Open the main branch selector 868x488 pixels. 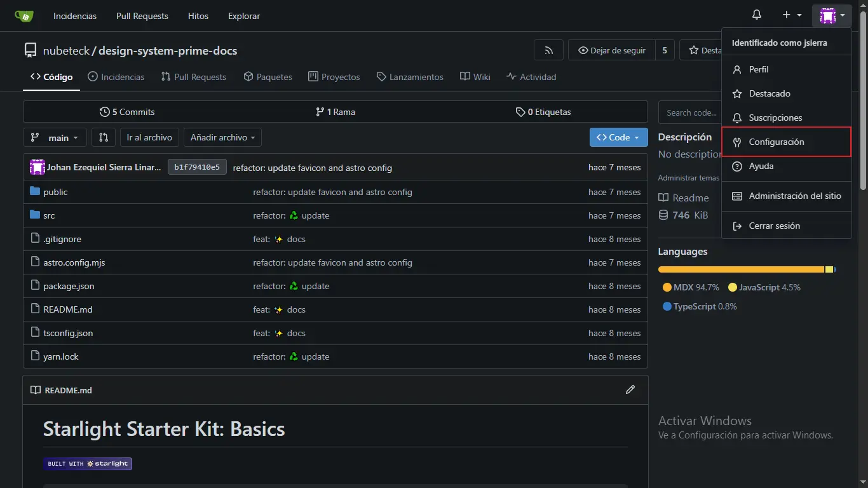(x=55, y=137)
